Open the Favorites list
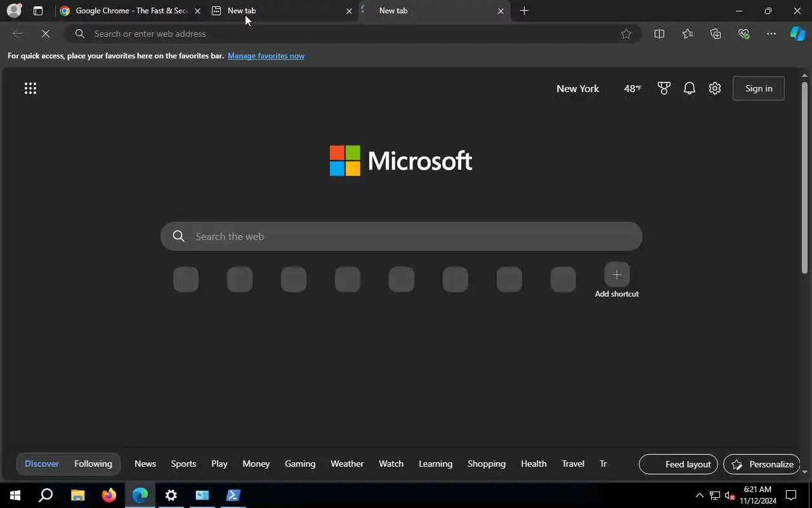The width and height of the screenshot is (812, 508). (x=688, y=34)
